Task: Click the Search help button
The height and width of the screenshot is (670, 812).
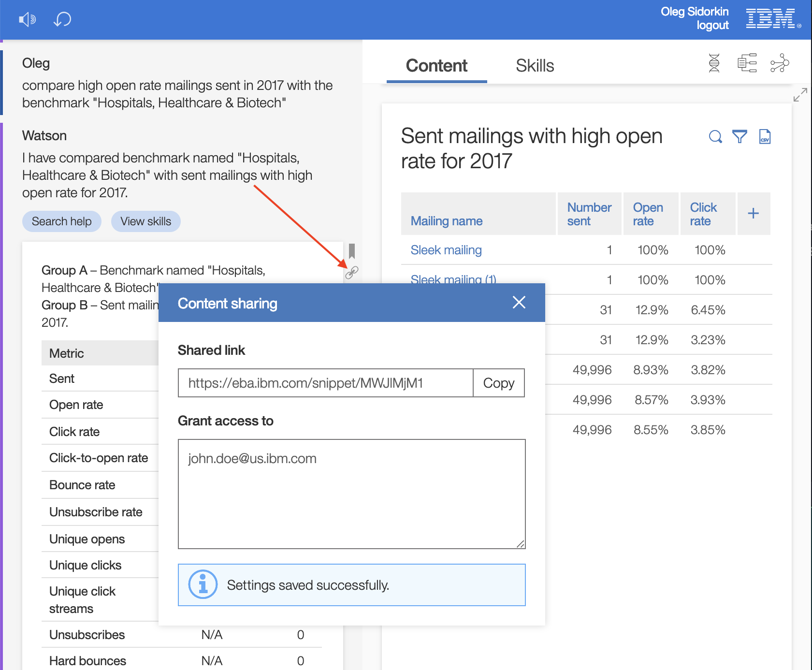Action: coord(62,221)
